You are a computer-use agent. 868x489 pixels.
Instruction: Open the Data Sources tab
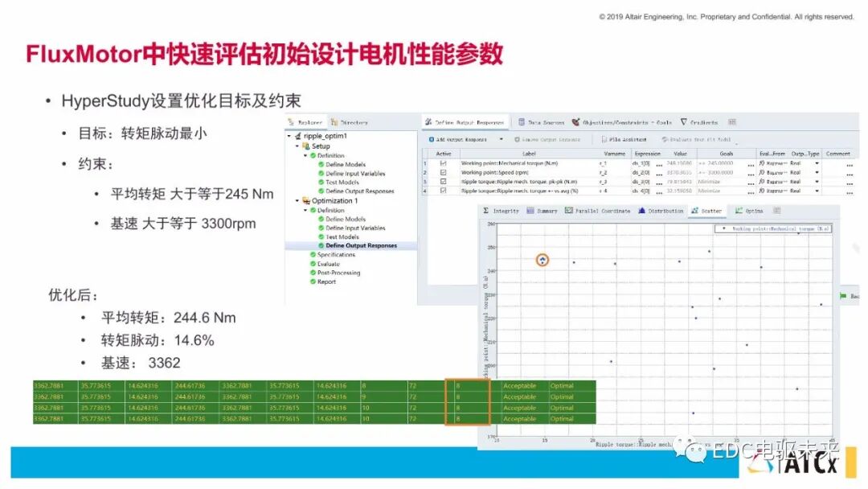(x=542, y=121)
